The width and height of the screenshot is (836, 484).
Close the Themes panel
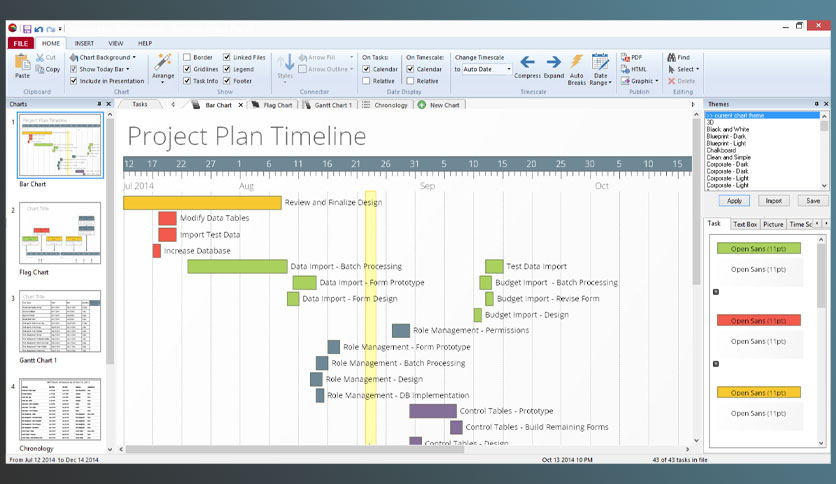(x=826, y=104)
